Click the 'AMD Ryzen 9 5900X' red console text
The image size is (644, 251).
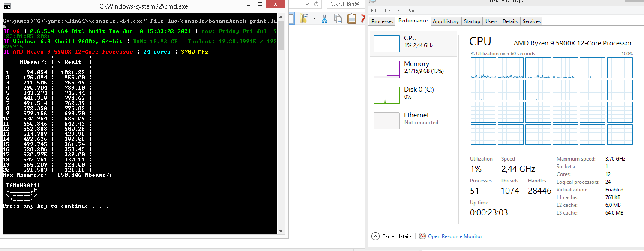(x=73, y=52)
